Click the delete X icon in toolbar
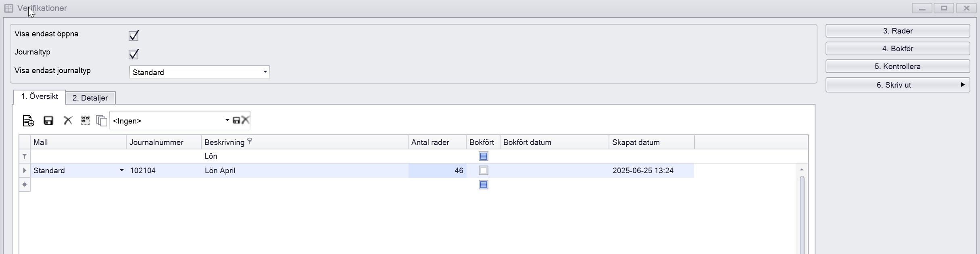The image size is (980, 254). point(68,121)
